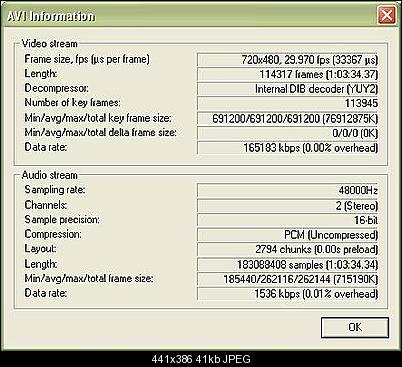Click the Channels label

tap(46, 205)
